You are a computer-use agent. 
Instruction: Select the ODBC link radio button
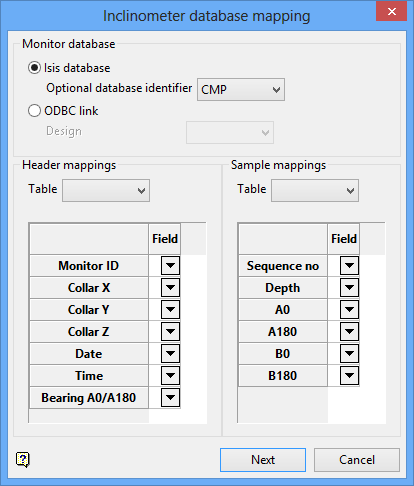click(x=34, y=111)
